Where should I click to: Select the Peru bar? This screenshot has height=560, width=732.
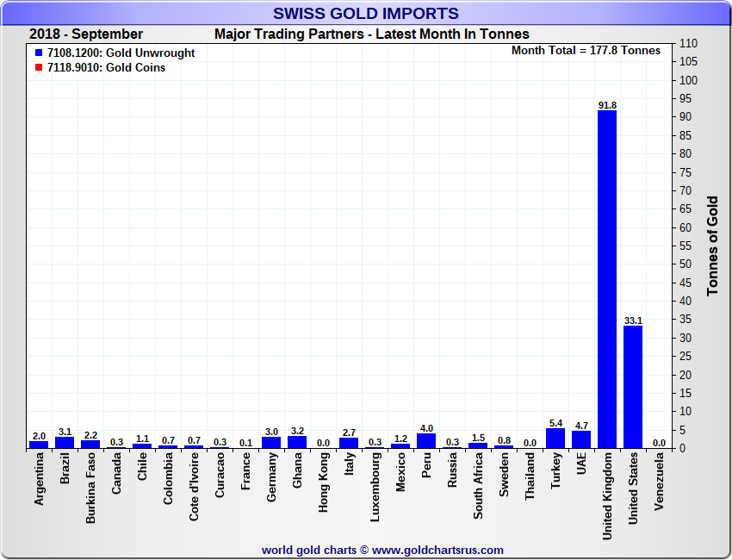[426, 441]
